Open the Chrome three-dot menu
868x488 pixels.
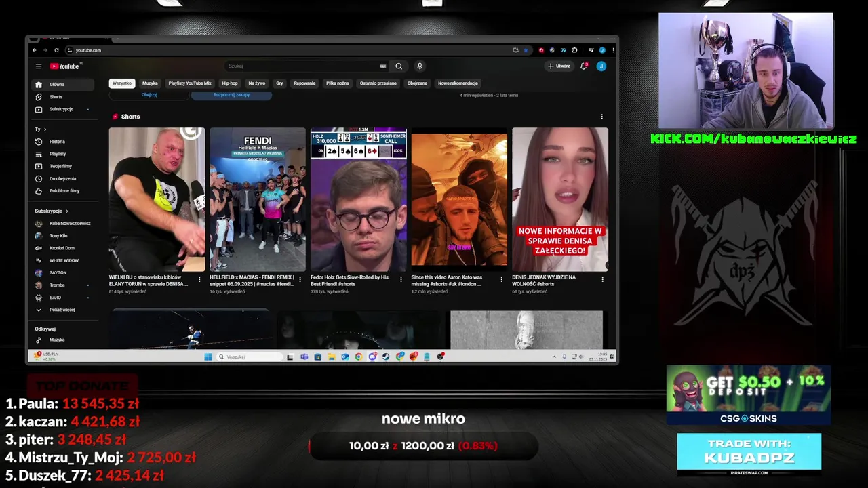pos(613,50)
